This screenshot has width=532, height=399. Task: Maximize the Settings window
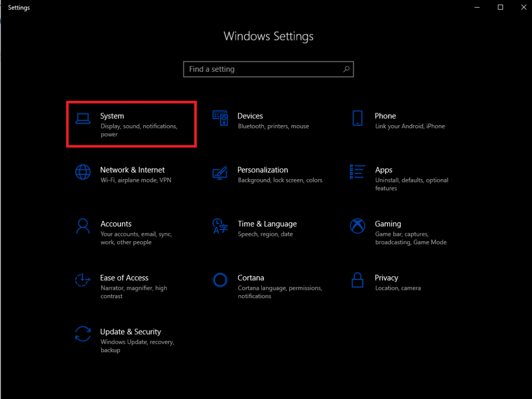[x=500, y=7]
